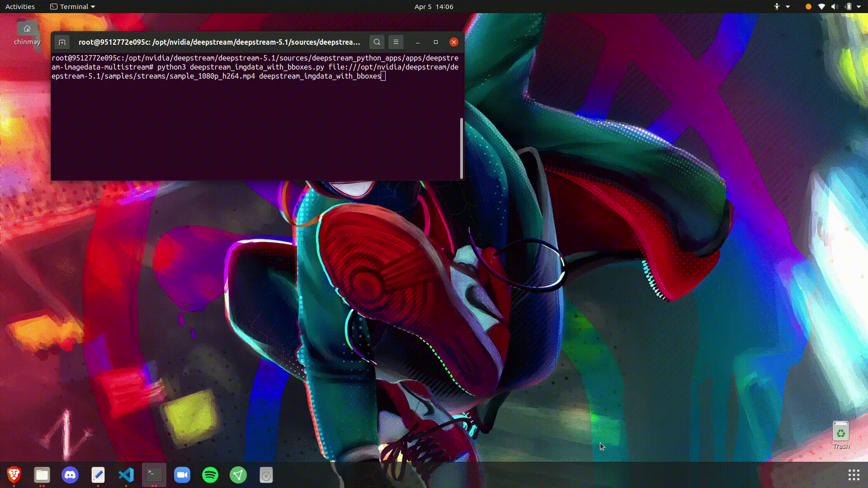Open the search in the terminal window
868x488 pixels.
coord(377,42)
